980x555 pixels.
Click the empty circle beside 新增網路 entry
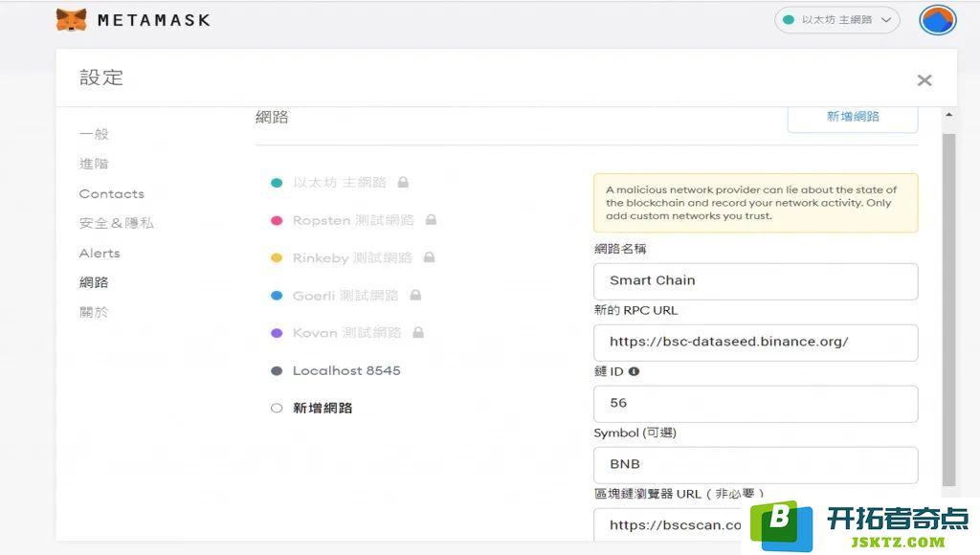(x=277, y=409)
